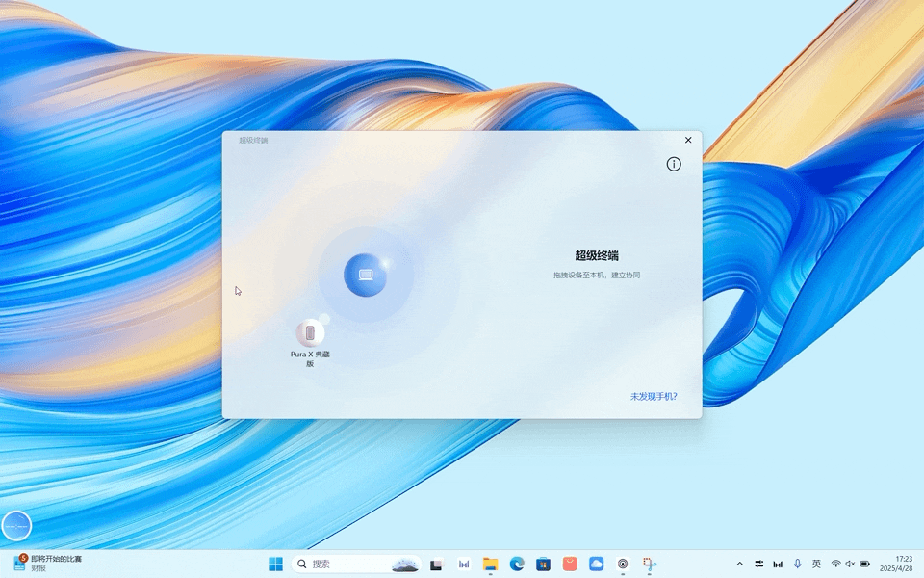Expand the hidden system tray icons chevron

pos(739,564)
